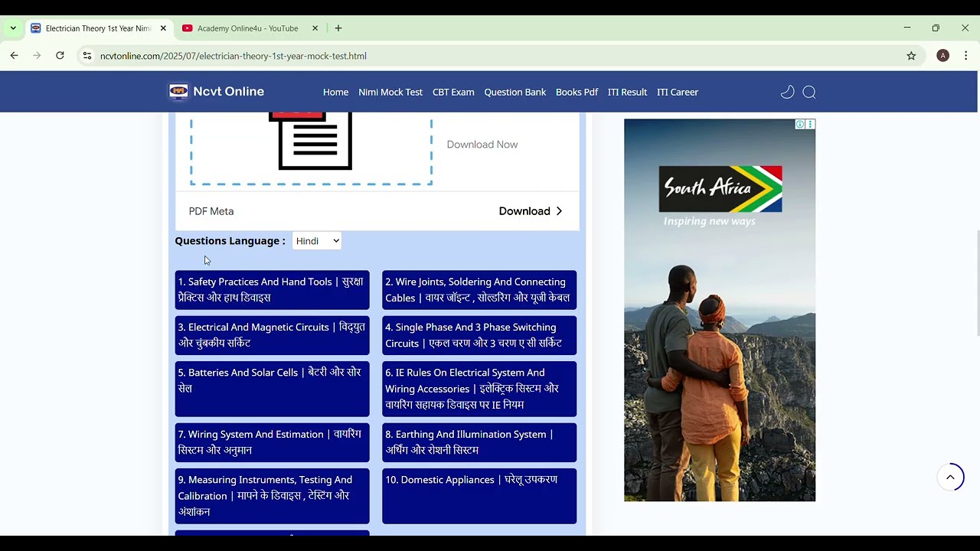The image size is (980, 551).
Task: Toggle dark mode moon icon
Action: [787, 92]
